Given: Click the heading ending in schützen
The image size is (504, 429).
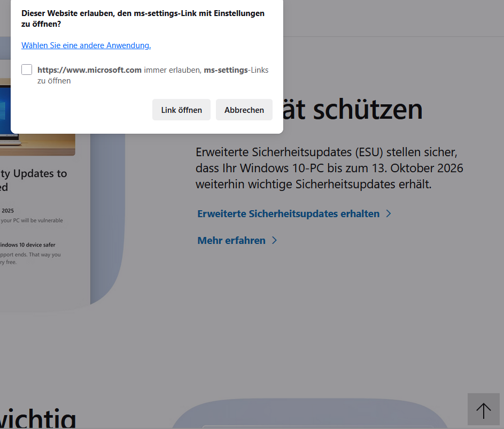Looking at the screenshot, I should 353,109.
